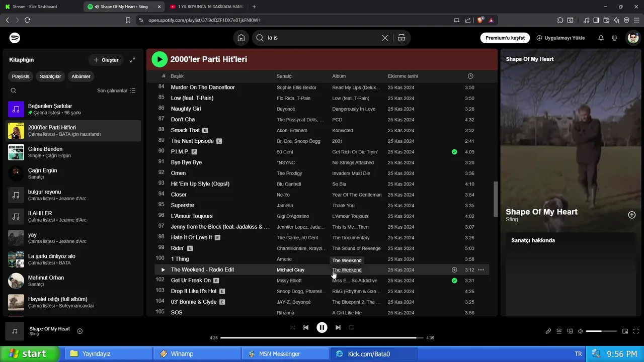Go to Spotify Home icon
Screen dimensions: 644x362
[241, 38]
